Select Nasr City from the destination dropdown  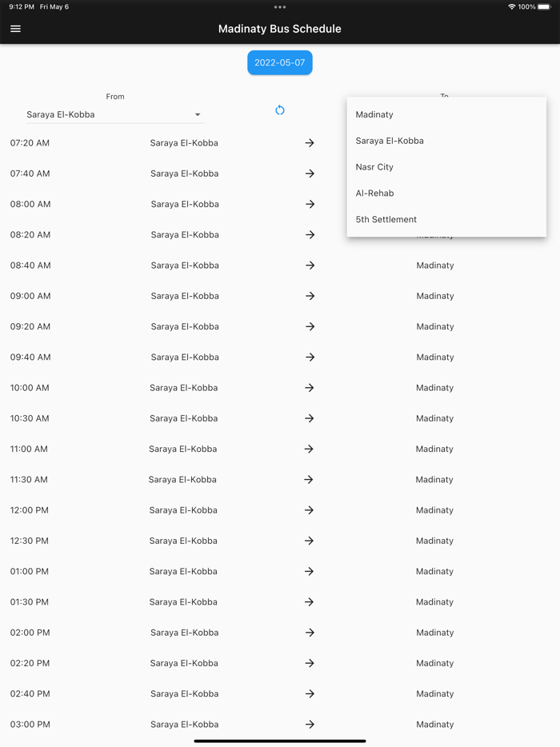click(x=375, y=166)
